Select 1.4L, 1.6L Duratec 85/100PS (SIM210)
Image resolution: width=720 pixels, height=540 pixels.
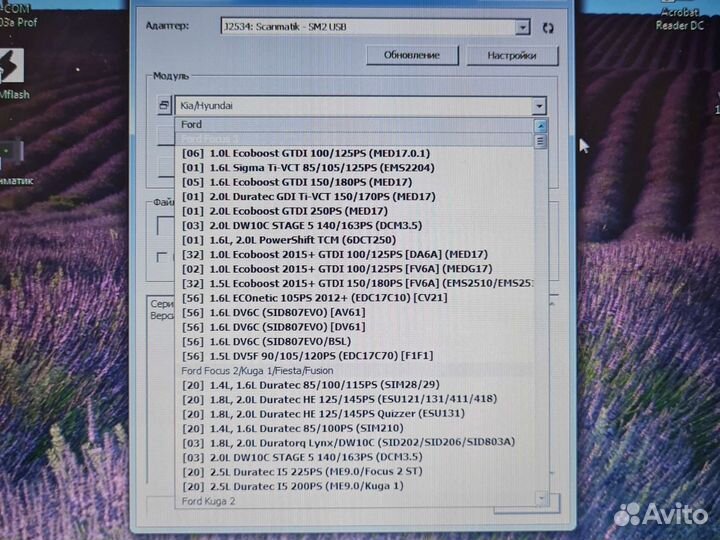click(x=354, y=428)
